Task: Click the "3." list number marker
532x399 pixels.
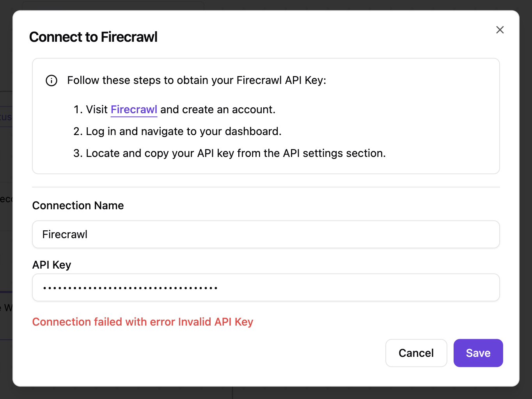Action: (x=78, y=153)
